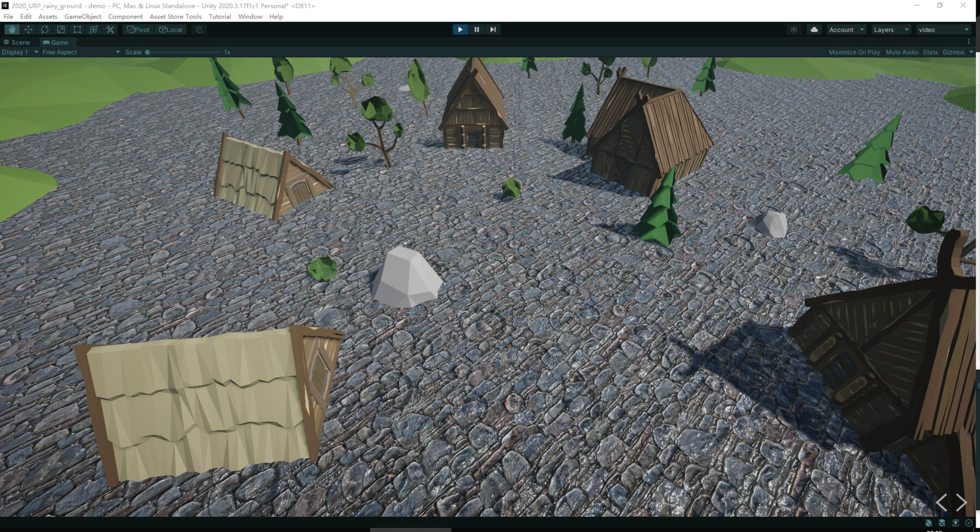The image size is (980, 532).
Task: Select the Rotate tool
Action: click(44, 29)
